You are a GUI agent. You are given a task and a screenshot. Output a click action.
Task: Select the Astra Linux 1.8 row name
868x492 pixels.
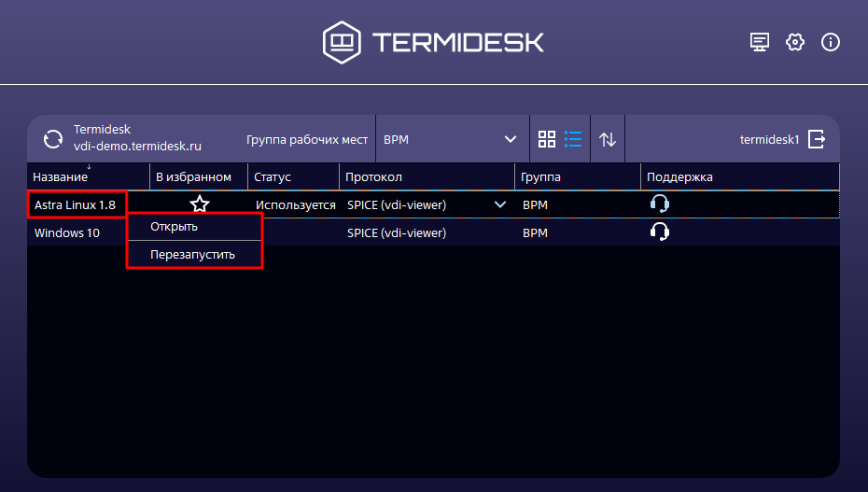pos(75,204)
